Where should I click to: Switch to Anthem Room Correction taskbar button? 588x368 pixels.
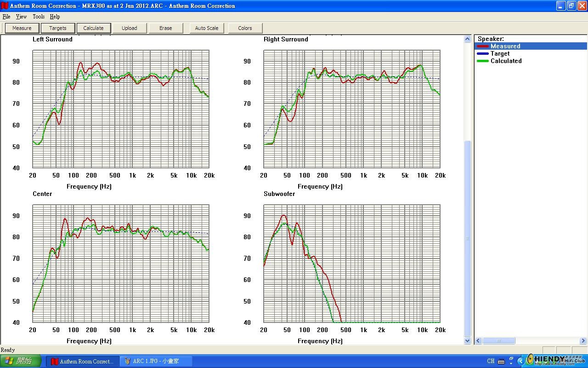(82, 362)
